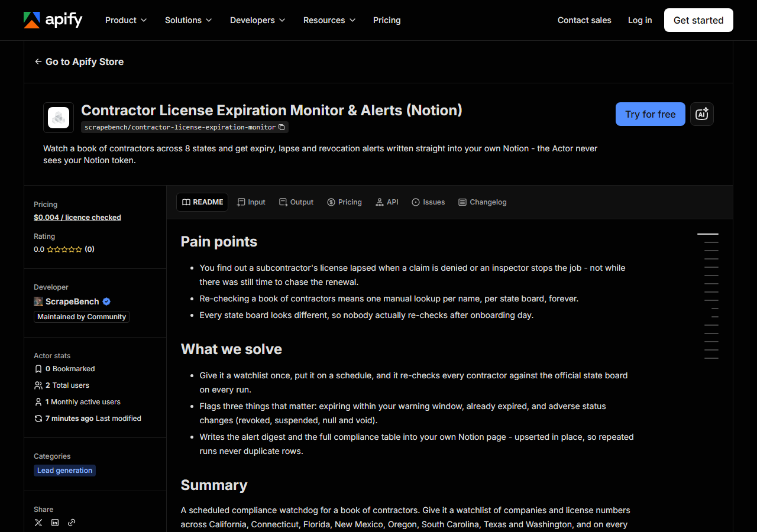
Task: Expand the Developers menu
Action: coord(258,20)
